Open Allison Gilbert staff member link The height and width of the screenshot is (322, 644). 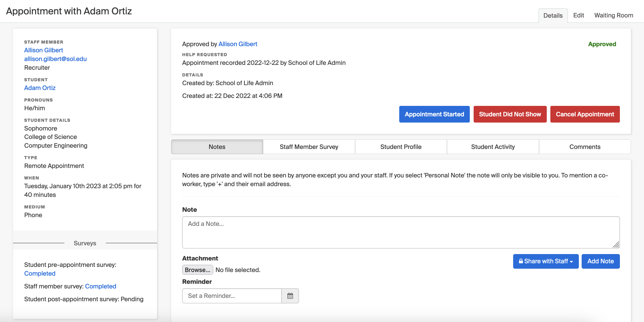44,50
